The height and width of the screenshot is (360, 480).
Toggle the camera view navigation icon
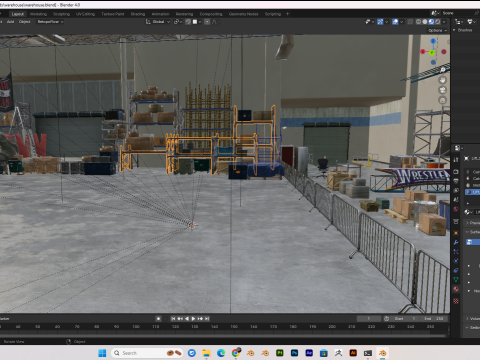tap(443, 90)
